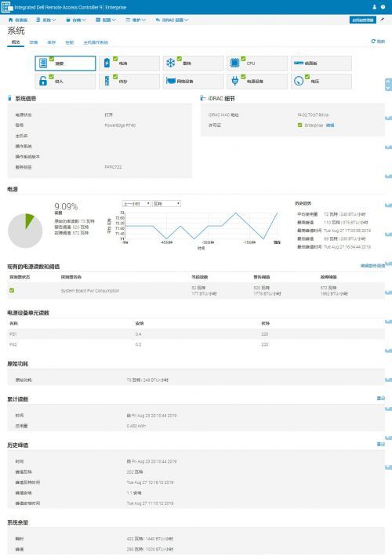The width and height of the screenshot is (392, 560).
Task: Open the Dashboard menu item
Action: (18, 20)
